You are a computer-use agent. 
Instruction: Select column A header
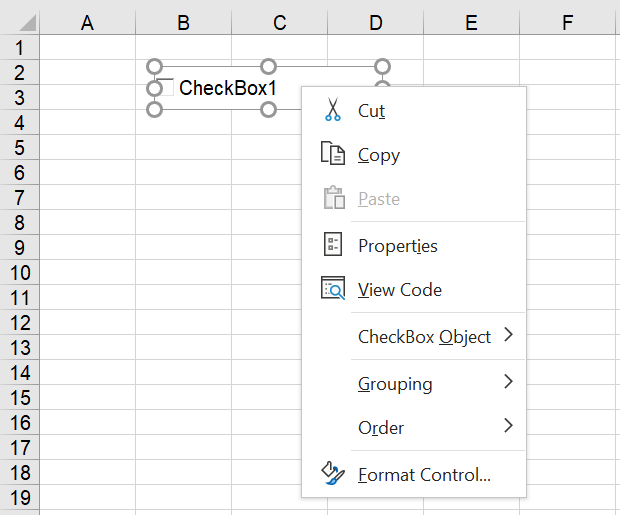pos(87,23)
